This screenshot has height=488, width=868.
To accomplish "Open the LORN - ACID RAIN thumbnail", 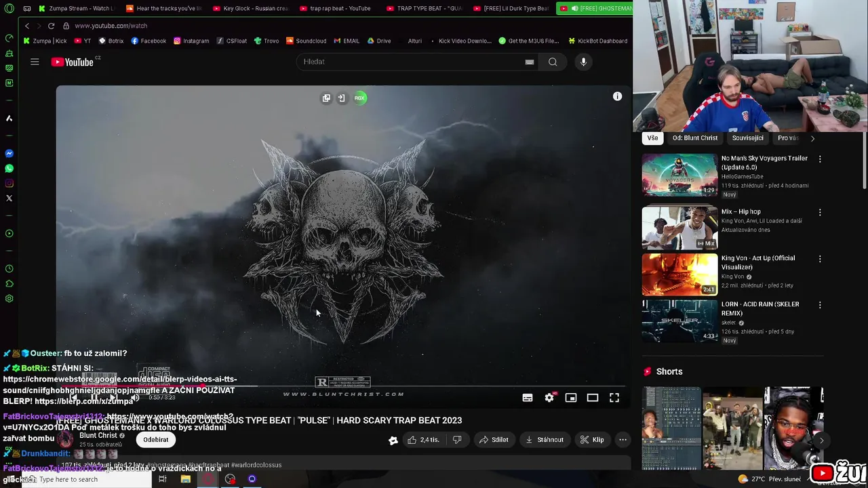I will (x=679, y=321).
